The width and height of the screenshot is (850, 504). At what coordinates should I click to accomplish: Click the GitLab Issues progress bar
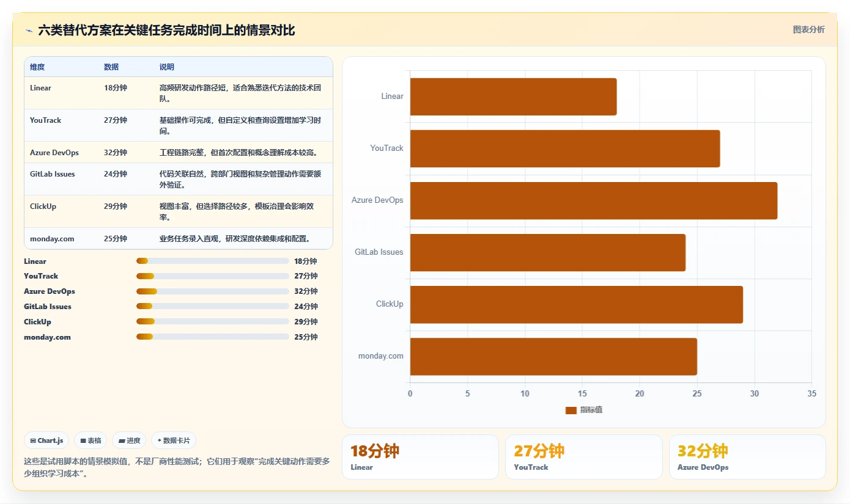click(213, 307)
